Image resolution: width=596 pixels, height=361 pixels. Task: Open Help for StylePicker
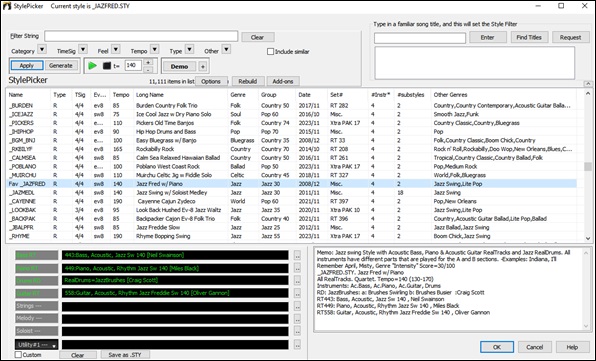572,347
